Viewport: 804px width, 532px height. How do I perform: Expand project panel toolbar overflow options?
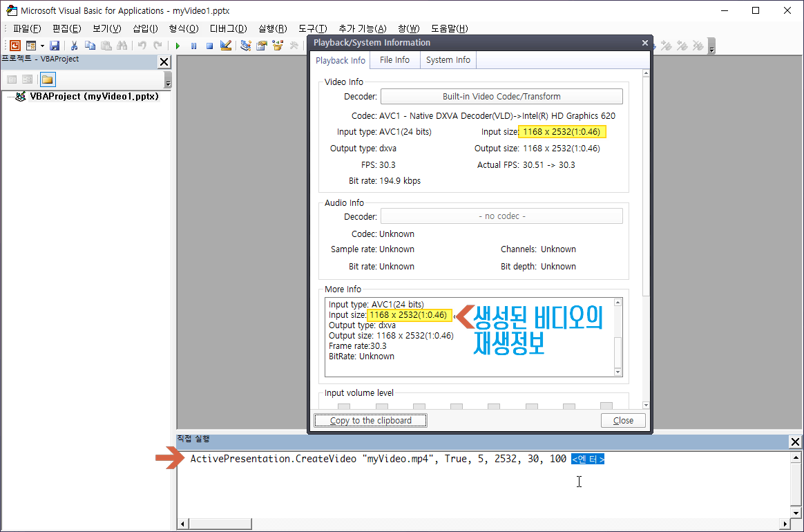(168, 80)
